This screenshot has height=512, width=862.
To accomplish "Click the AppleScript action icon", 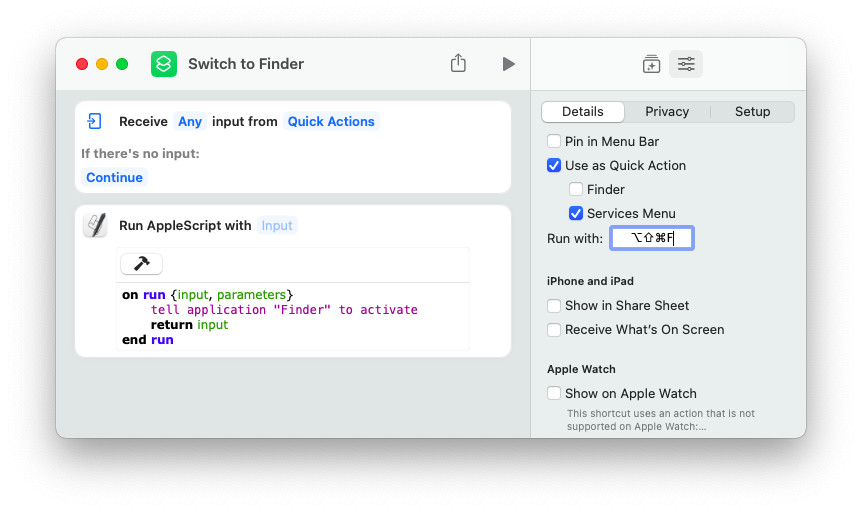I will pyautogui.click(x=95, y=225).
